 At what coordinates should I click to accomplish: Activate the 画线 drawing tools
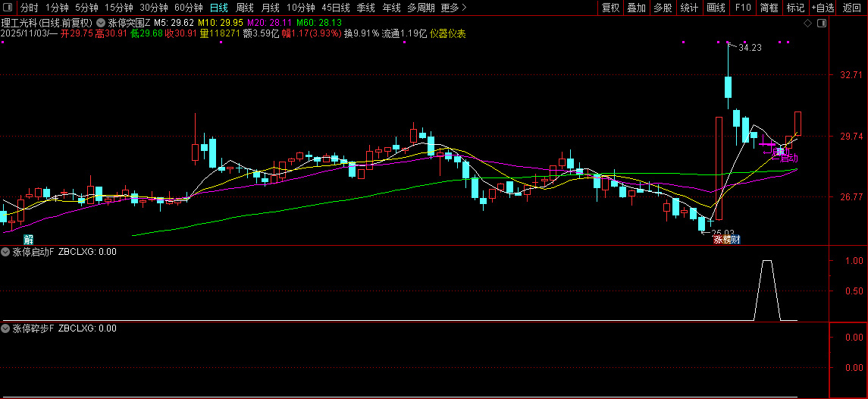click(x=716, y=8)
